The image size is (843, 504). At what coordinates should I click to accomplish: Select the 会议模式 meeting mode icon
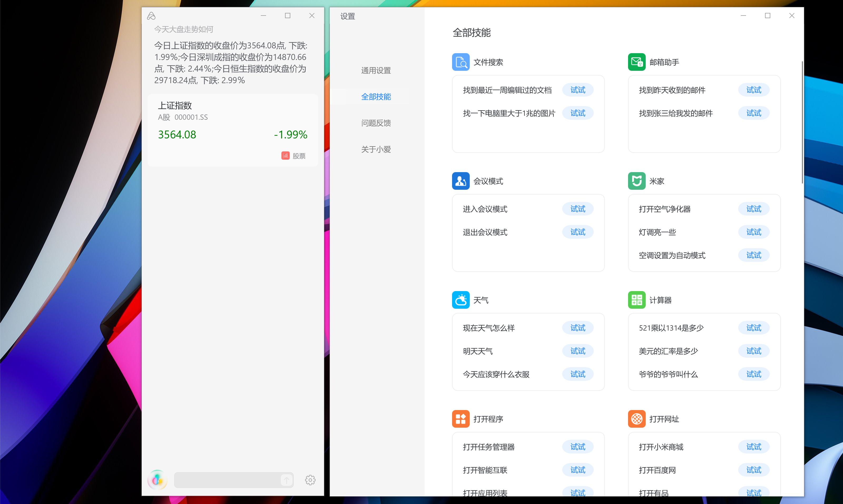[460, 181]
